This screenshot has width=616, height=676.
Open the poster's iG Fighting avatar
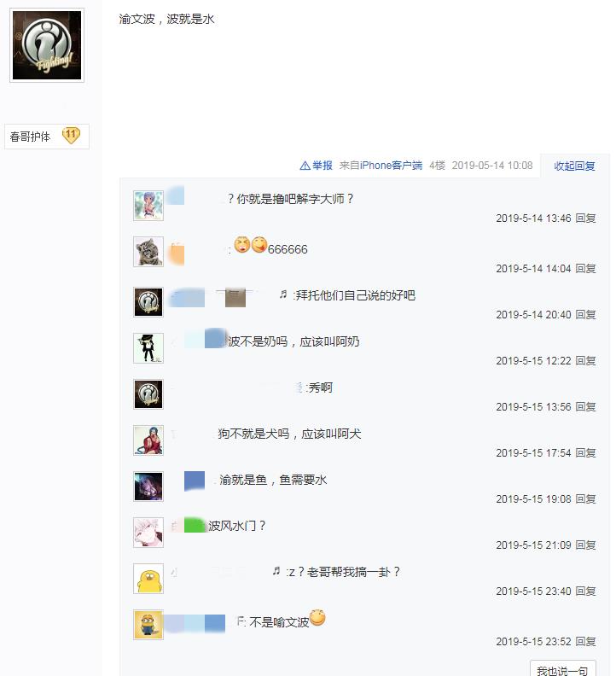pyautogui.click(x=47, y=45)
